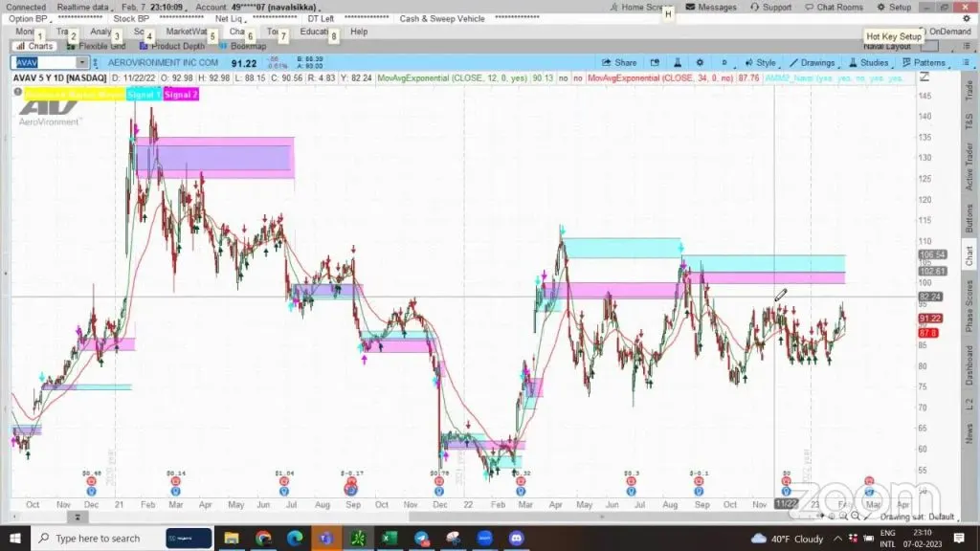Screen dimensions: 980x551
Task: Click into the AVAV symbol input field
Action: tap(44, 62)
